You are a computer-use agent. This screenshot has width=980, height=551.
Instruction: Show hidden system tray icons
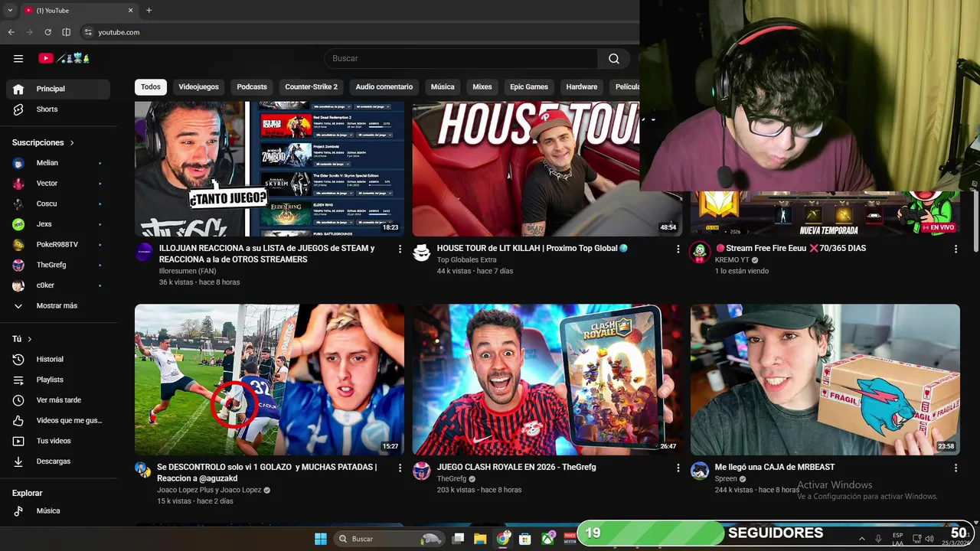pyautogui.click(x=861, y=539)
